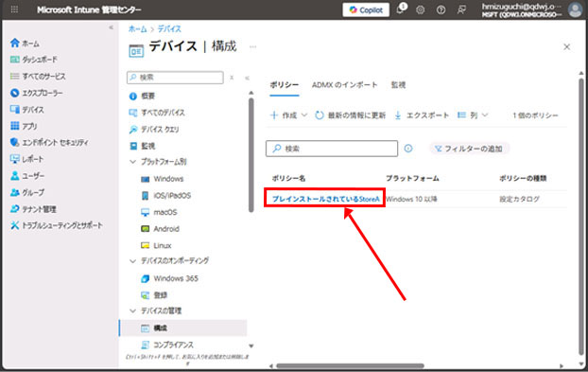Open the 作成 dropdown

point(288,115)
